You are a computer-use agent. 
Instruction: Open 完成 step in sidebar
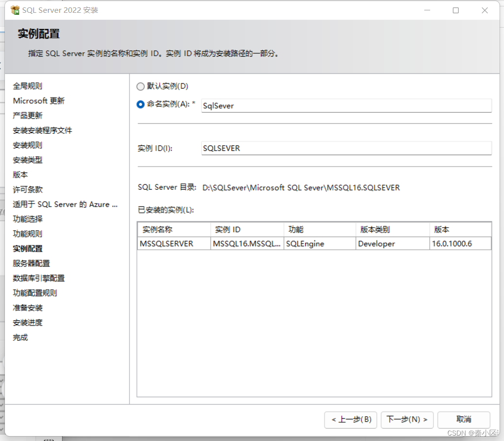point(20,338)
